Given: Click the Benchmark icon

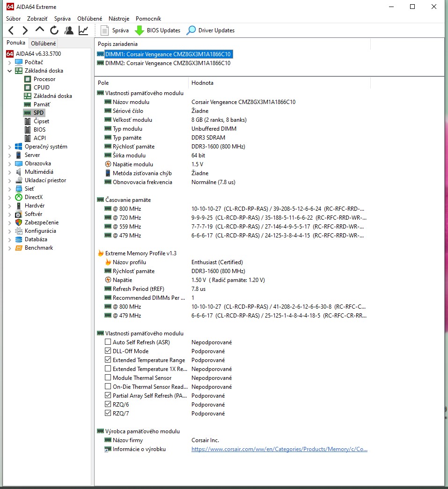Looking at the screenshot, I should click(x=19, y=248).
